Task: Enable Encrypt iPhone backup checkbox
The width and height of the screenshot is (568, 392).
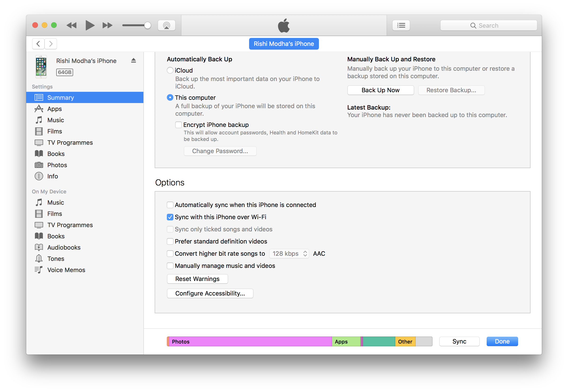Action: (x=178, y=125)
